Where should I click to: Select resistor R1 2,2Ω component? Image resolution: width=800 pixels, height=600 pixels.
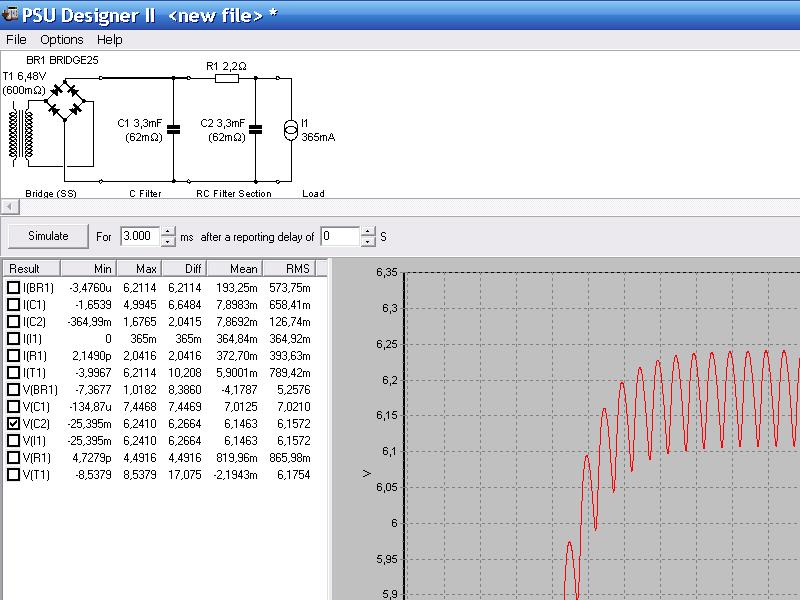tap(227, 78)
